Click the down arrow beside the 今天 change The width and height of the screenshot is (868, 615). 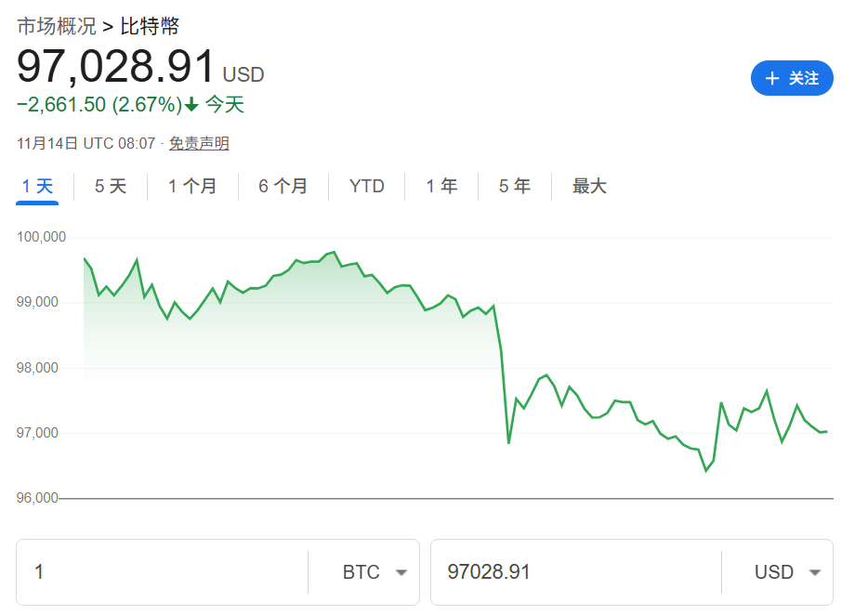(191, 106)
